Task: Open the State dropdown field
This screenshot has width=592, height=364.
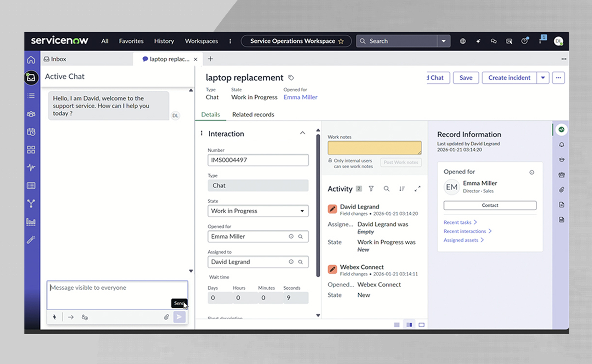Action: [258, 211]
